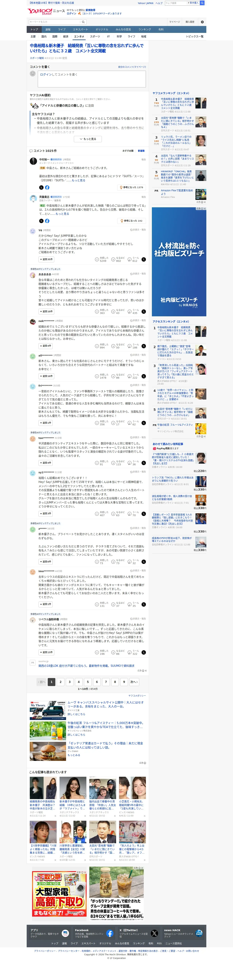Toggle 参考になった 1379 on 中村裕一's comment

(x=131, y=187)
